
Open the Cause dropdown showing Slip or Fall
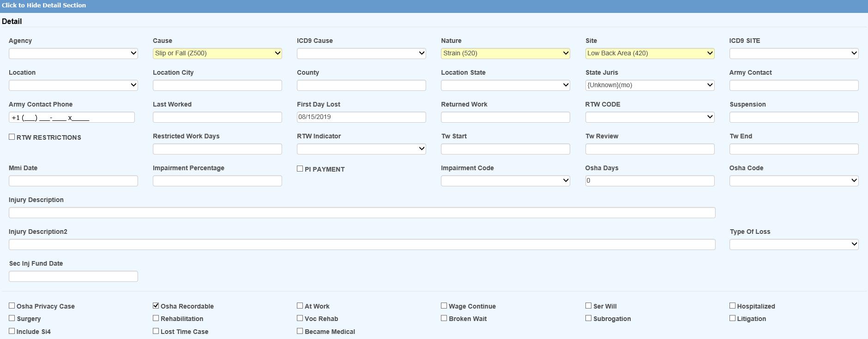[217, 54]
